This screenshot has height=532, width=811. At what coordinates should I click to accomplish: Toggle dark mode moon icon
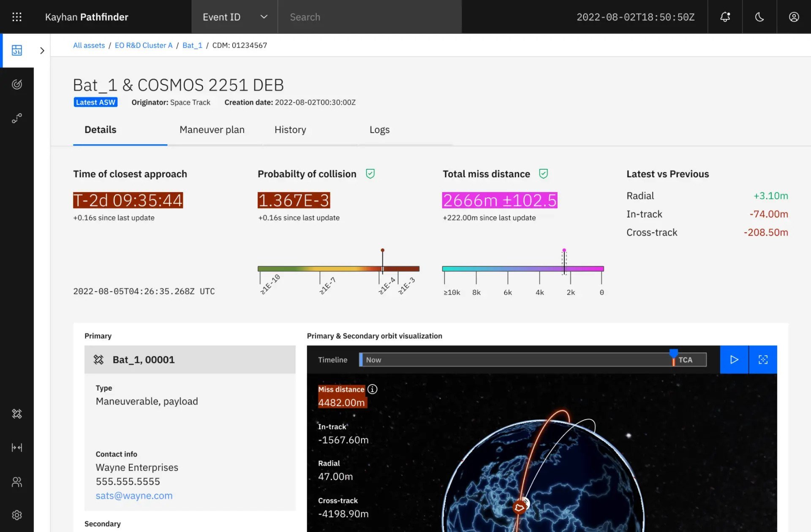coord(759,17)
